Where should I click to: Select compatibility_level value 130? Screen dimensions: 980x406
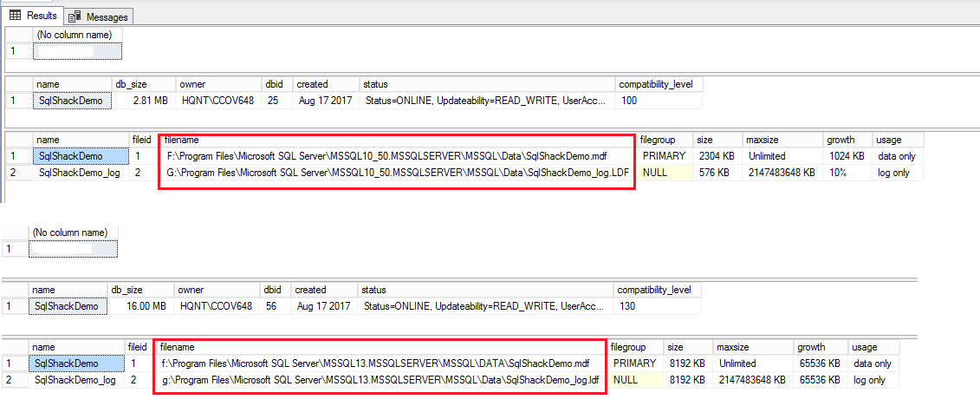tap(658, 306)
